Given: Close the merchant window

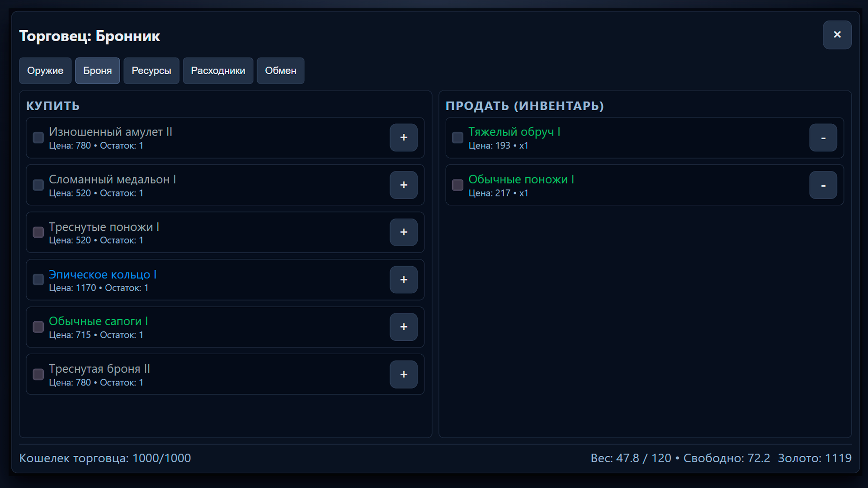Looking at the screenshot, I should click(x=837, y=35).
